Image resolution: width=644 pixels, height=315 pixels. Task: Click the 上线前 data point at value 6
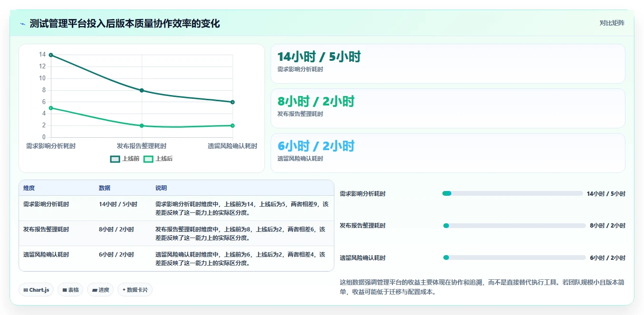point(233,102)
